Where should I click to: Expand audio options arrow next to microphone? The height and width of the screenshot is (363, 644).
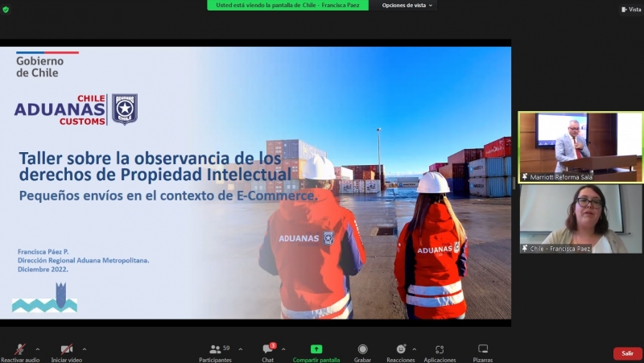tap(38, 349)
